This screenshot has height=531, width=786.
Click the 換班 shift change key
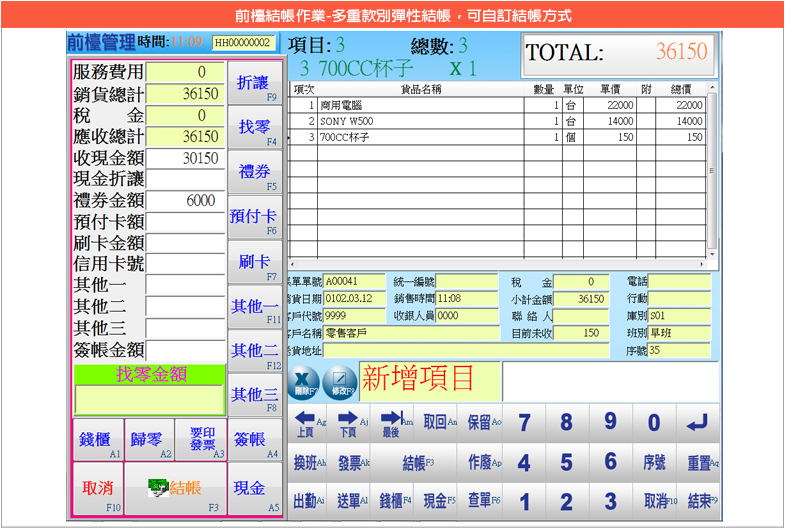click(309, 463)
